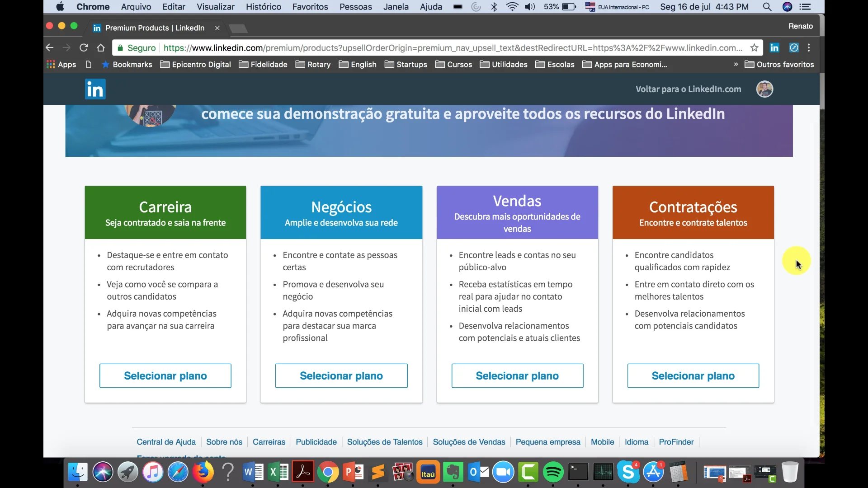Open the Soluções de Talentos link
The height and width of the screenshot is (488, 868).
(385, 442)
